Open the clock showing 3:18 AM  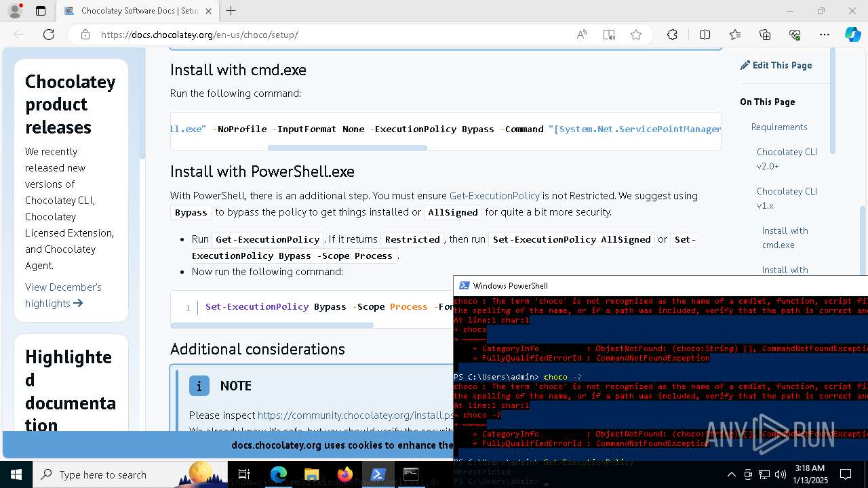pyautogui.click(x=809, y=474)
